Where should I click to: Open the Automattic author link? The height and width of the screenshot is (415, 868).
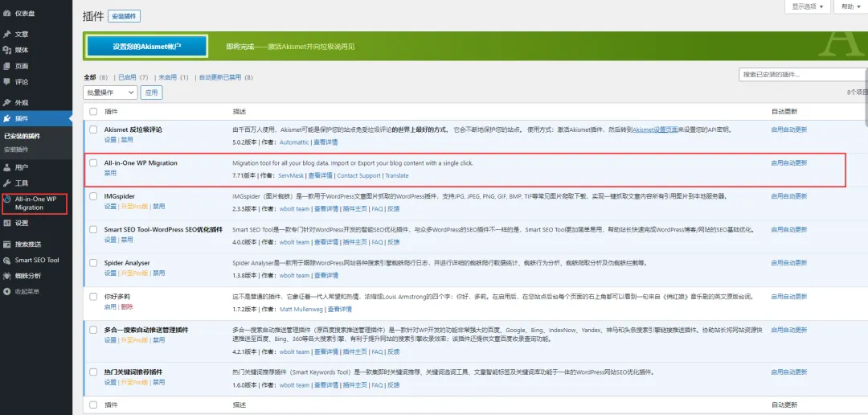(x=294, y=142)
